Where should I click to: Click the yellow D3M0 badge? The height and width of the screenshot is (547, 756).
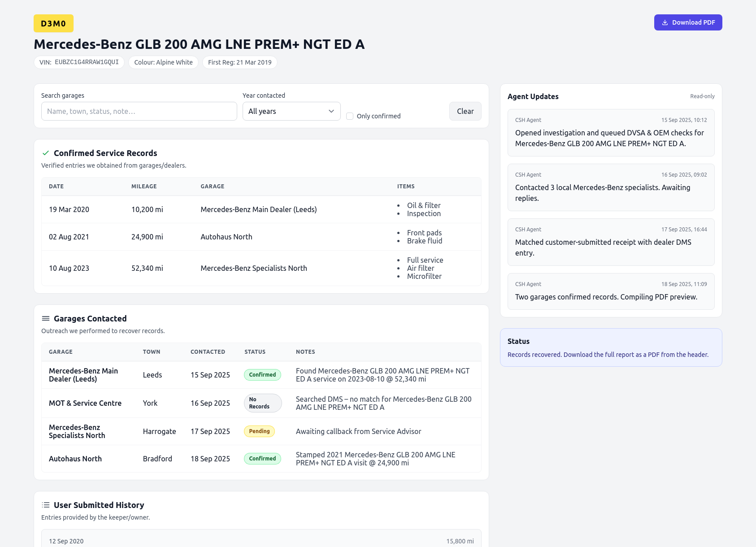53,23
